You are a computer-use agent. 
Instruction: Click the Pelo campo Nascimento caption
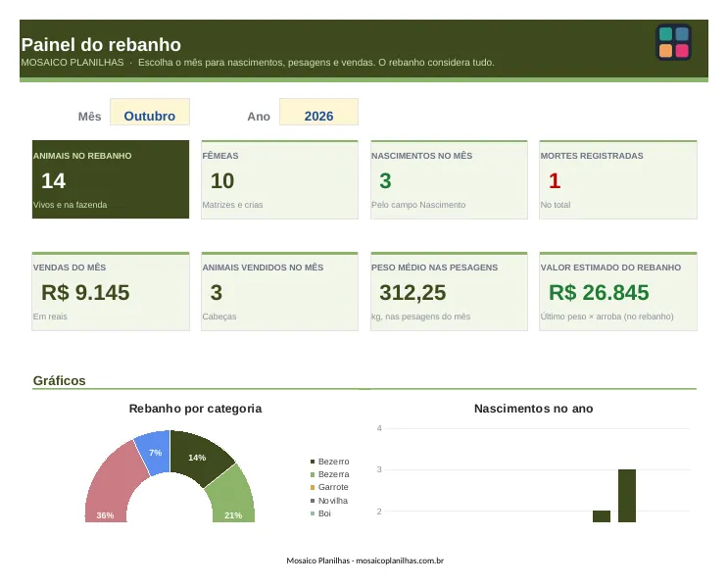coord(418,205)
